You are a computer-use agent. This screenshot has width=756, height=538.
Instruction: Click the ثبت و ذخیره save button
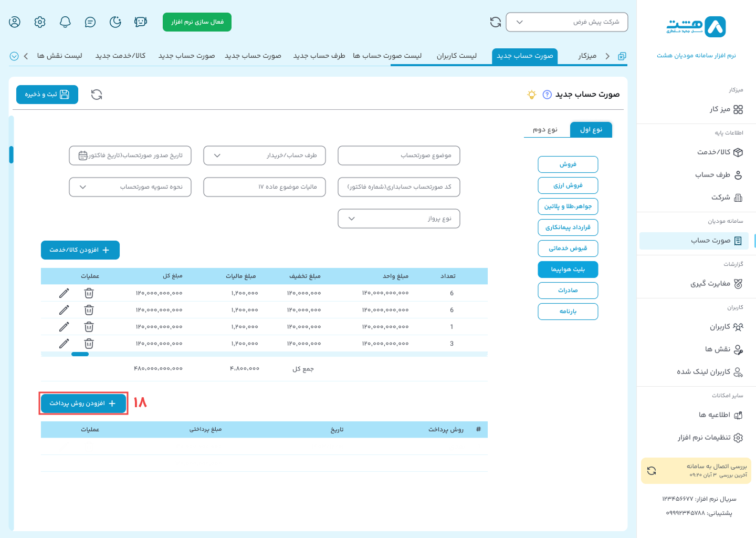coord(47,95)
